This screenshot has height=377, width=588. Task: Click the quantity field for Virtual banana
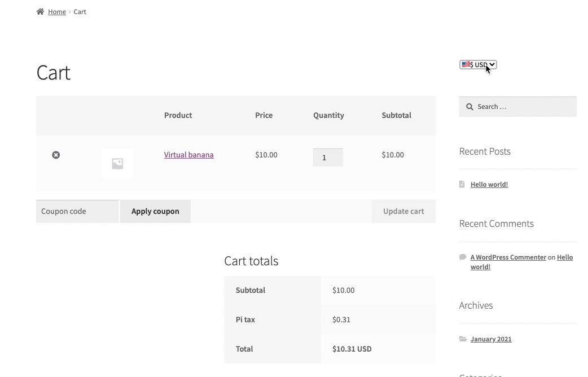tap(328, 157)
